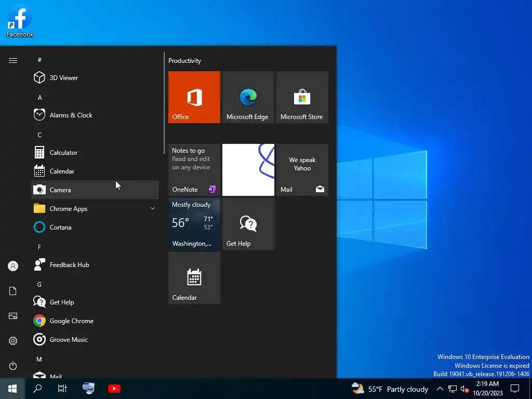Image resolution: width=532 pixels, height=399 pixels.
Task: Click the Windows Start button
Action: pyautogui.click(x=12, y=389)
